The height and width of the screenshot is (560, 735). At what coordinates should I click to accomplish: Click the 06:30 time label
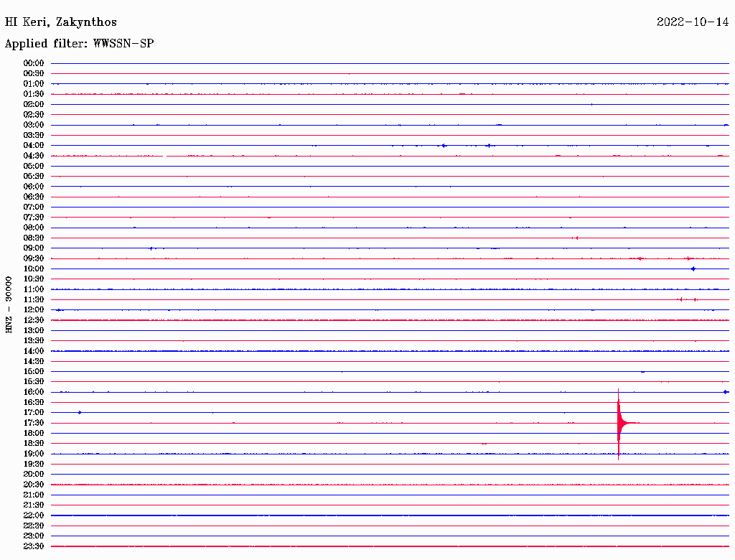tap(33, 197)
